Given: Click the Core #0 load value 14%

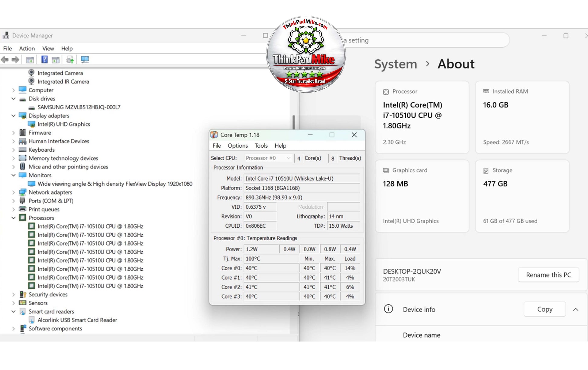Looking at the screenshot, I should [350, 268].
